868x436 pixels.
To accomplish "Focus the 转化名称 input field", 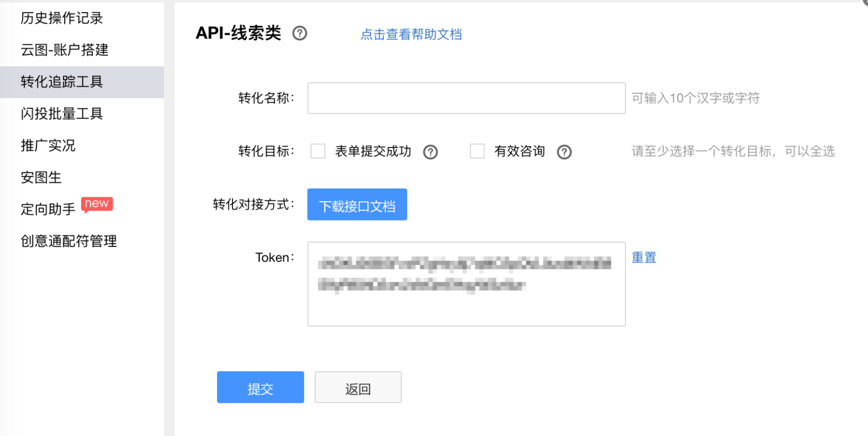I will coord(466,98).
